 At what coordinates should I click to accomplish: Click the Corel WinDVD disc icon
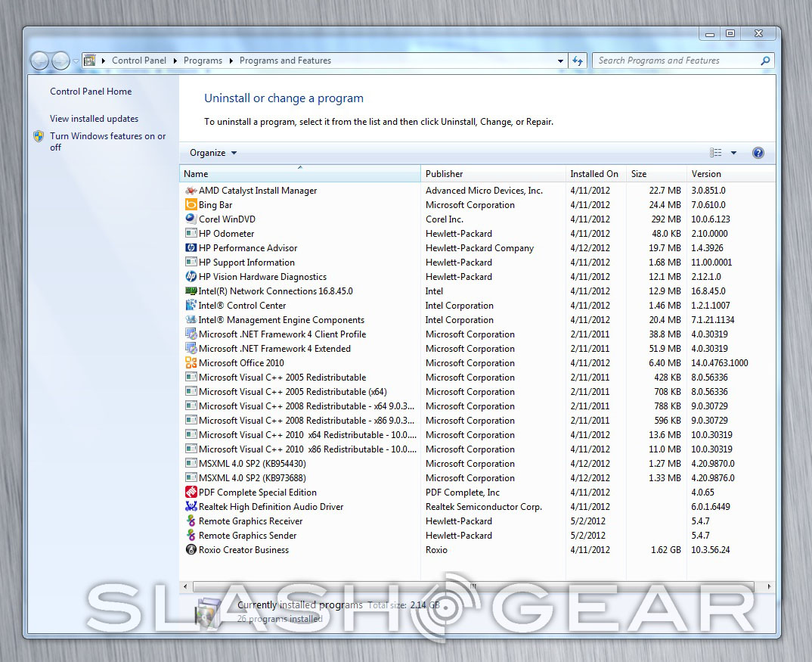pos(191,219)
